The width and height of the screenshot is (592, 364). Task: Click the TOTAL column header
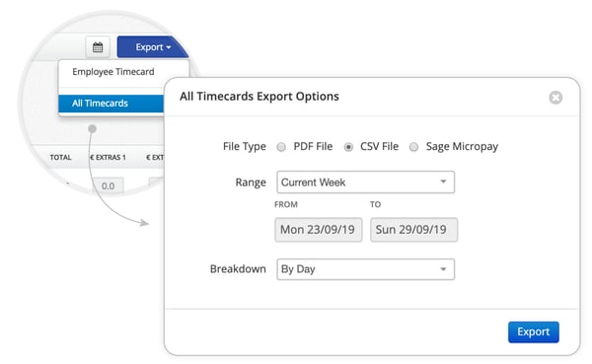tap(60, 158)
